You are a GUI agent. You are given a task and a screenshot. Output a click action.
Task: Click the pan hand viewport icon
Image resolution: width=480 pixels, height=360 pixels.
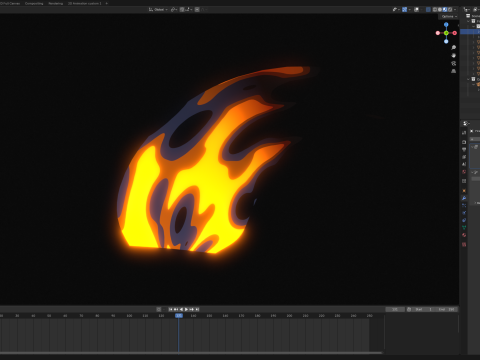(453, 55)
